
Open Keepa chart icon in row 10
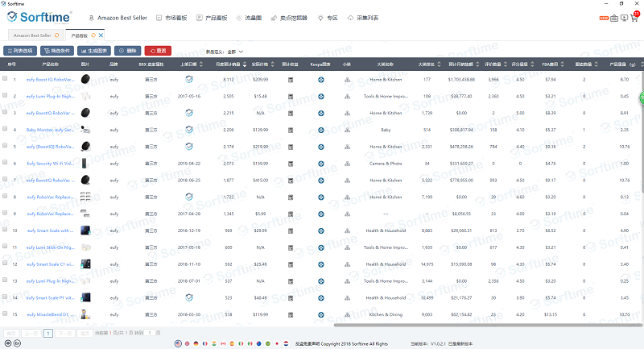(x=321, y=231)
